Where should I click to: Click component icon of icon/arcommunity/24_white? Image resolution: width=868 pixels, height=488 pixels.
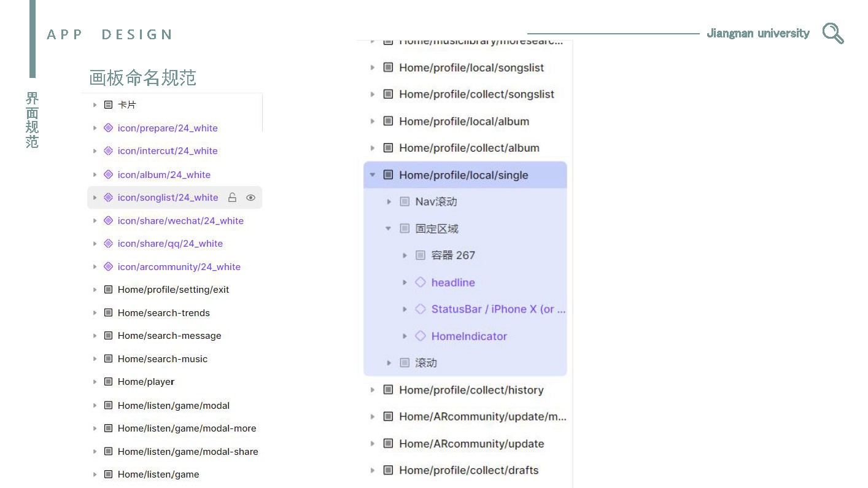click(x=108, y=266)
